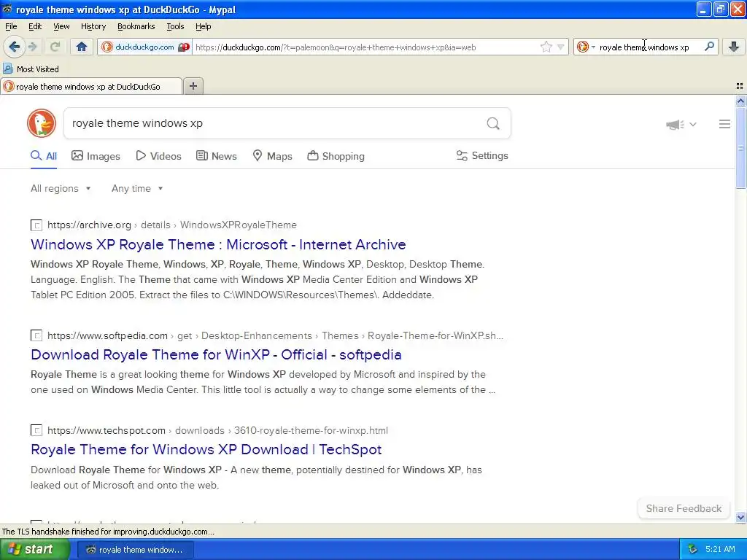Reload the page with the refresh icon
This screenshot has width=747, height=560.
pos(55,47)
